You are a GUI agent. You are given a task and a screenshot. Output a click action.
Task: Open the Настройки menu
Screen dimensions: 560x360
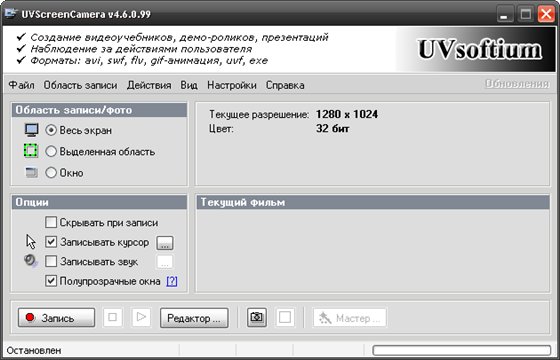coord(232,85)
